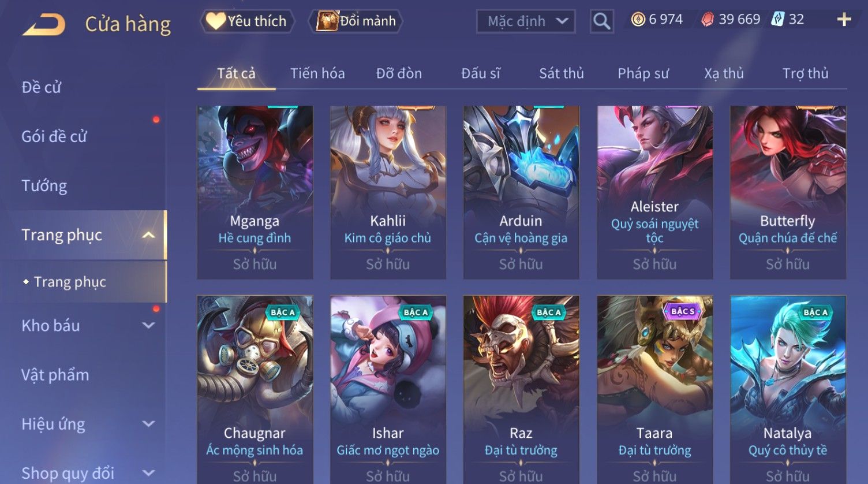
Task: Tap the gold coin balance icon
Action: pos(638,20)
